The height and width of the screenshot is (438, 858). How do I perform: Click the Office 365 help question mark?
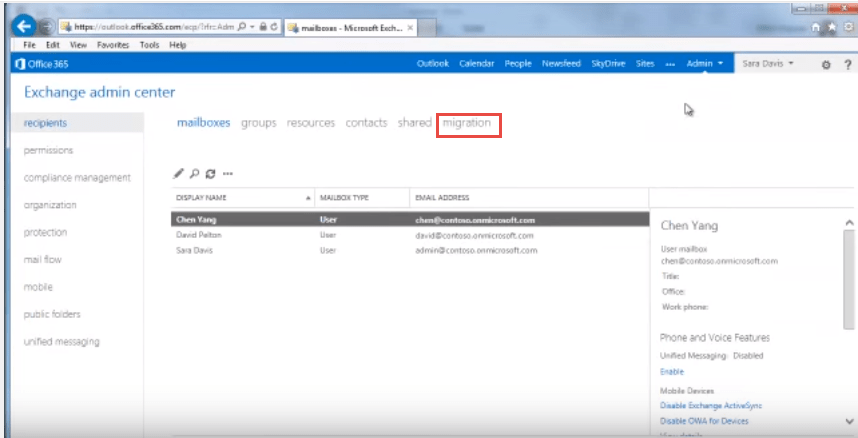(848, 65)
